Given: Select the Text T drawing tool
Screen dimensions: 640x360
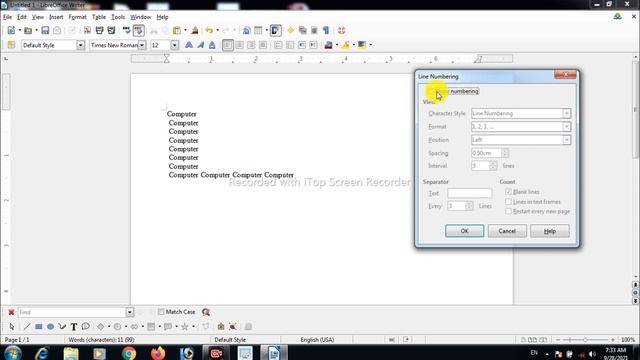Looking at the screenshot, I should coord(74,327).
